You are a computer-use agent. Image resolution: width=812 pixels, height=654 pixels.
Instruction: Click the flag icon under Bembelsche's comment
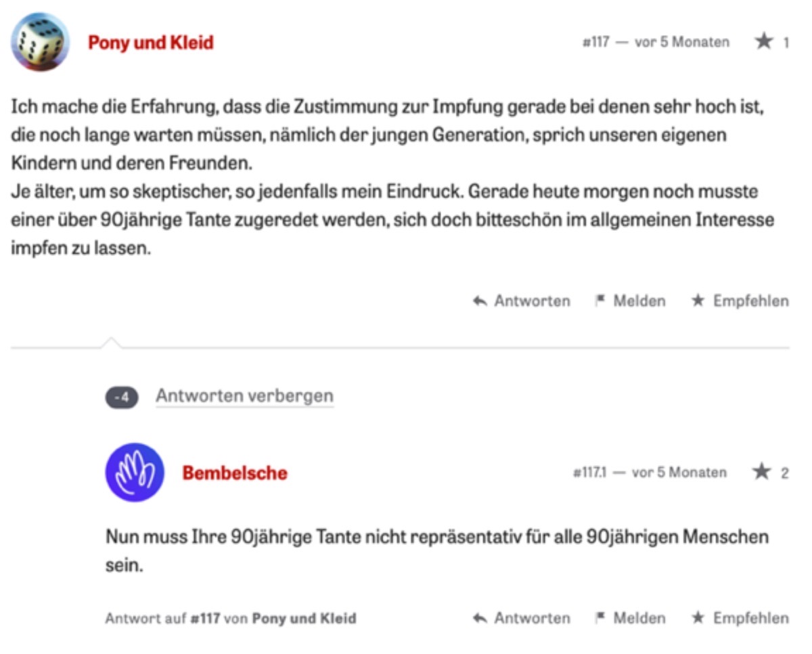(600, 618)
